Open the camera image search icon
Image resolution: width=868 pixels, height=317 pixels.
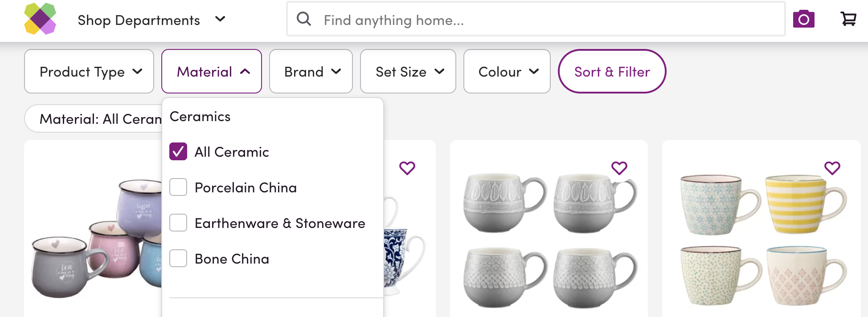coord(803,19)
